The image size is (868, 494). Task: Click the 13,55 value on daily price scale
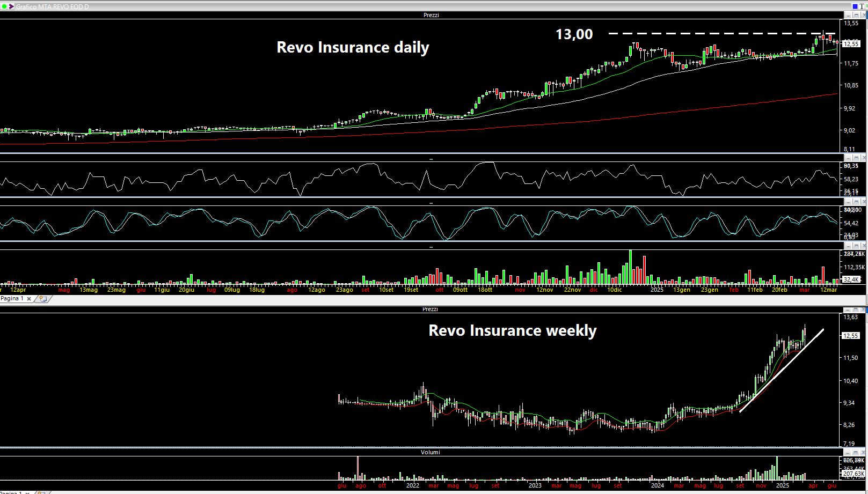click(851, 24)
